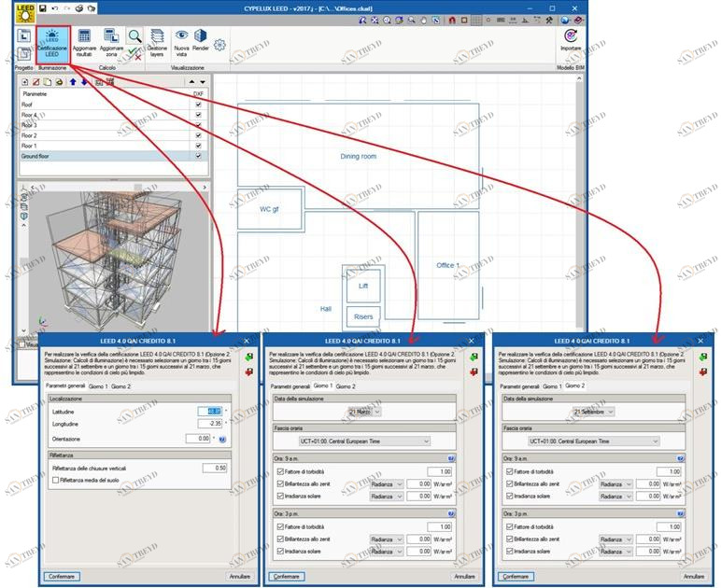
Task: Switch to Parametri generali tab in the right dialog
Action: coord(517,385)
